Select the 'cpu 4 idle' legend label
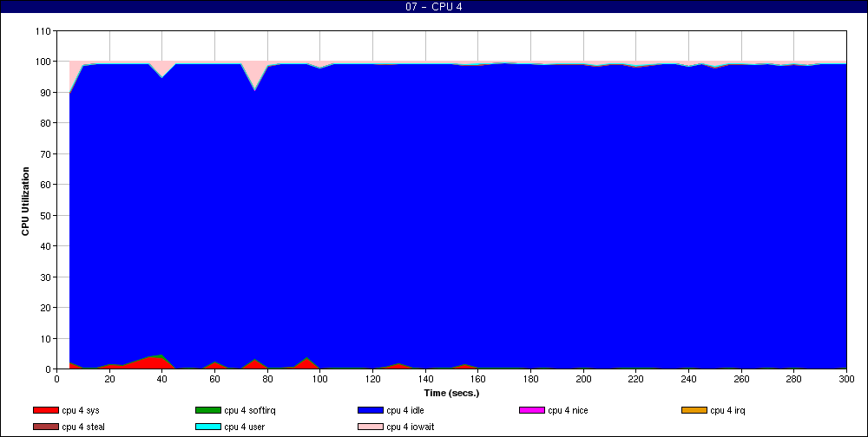 pyautogui.click(x=405, y=410)
